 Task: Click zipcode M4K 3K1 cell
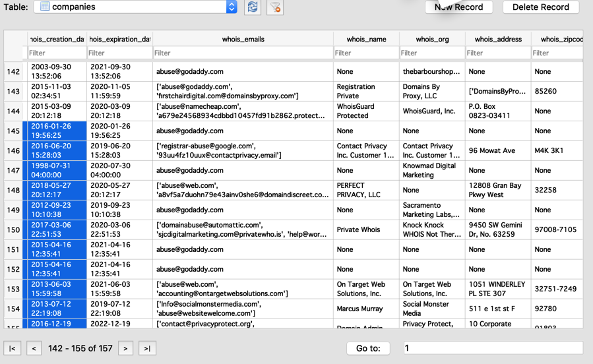coord(557,150)
